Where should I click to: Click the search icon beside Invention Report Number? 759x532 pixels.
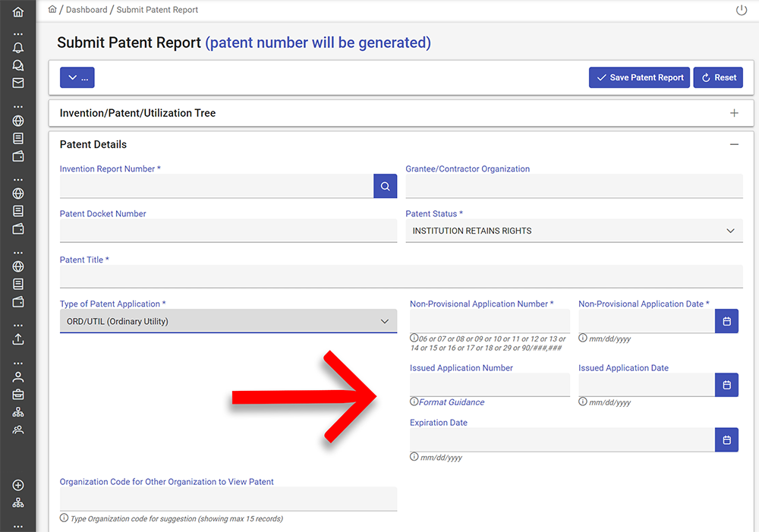tap(385, 186)
